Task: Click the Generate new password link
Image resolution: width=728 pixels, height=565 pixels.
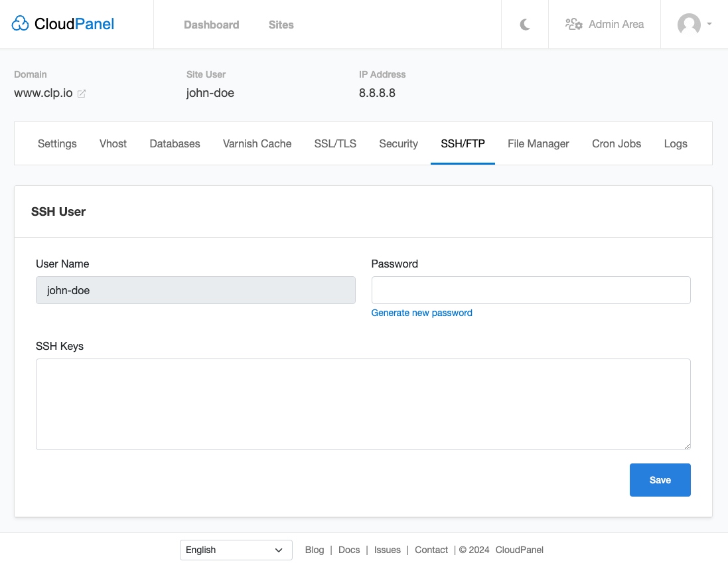Action: pos(421,313)
